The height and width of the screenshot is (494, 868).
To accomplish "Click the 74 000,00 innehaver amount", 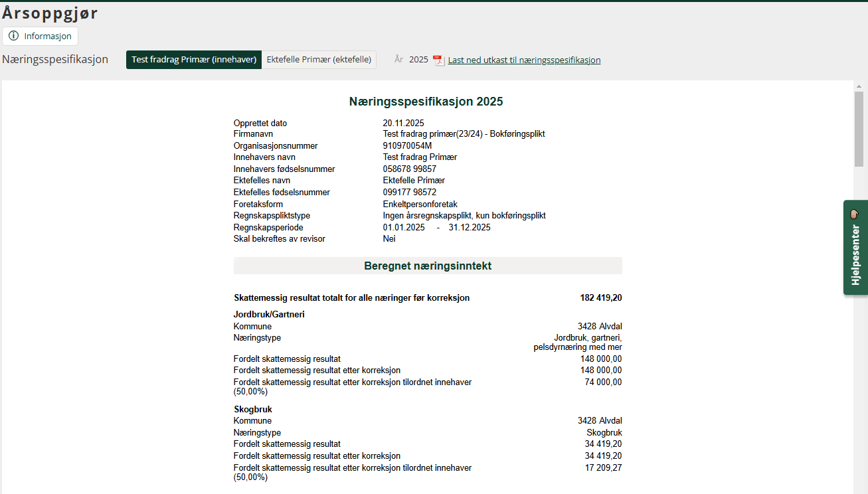I will pos(603,382).
